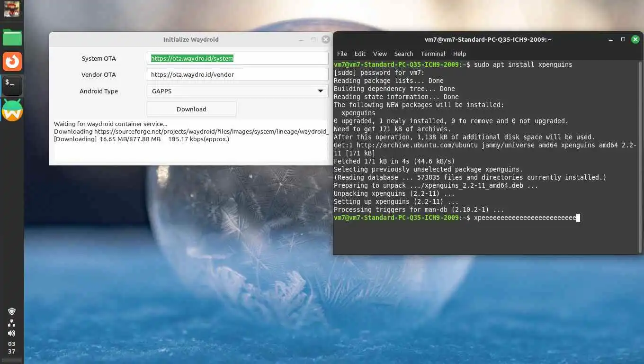Click the volume speaker tray icon
The width and height of the screenshot is (644, 364).
pos(12,333)
